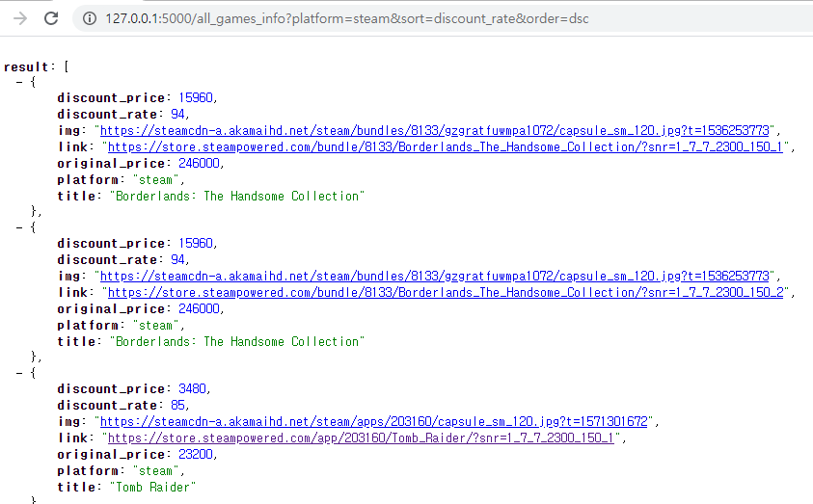813x504 pixels.
Task: Select second entry's original_price value 246000
Action: point(199,308)
